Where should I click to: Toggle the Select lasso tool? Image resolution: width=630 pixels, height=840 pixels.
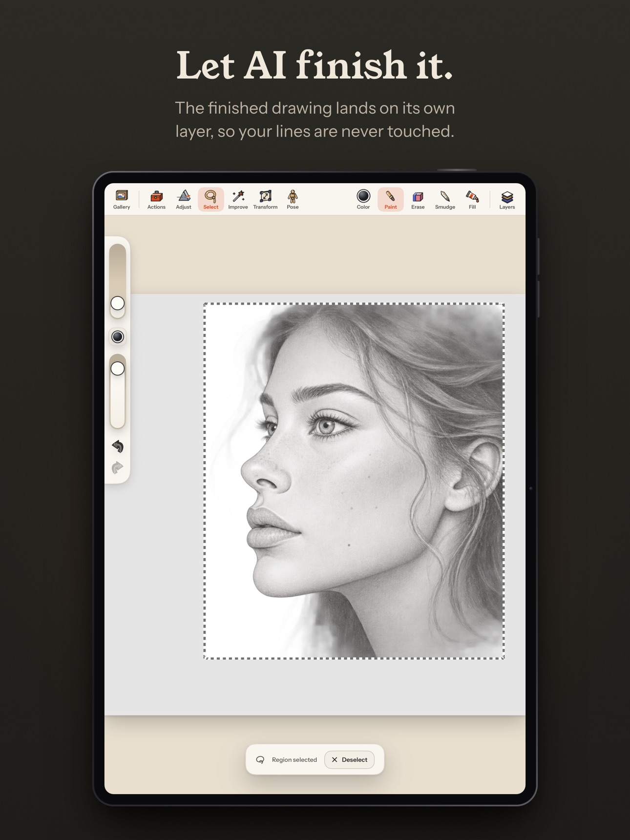(x=211, y=200)
